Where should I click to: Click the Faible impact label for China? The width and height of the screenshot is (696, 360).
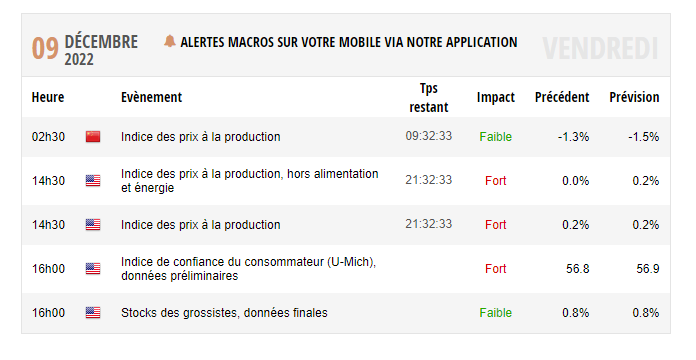click(x=495, y=137)
